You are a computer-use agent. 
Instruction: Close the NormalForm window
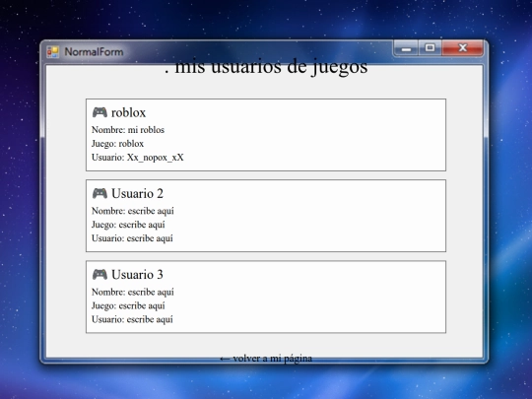(x=462, y=48)
